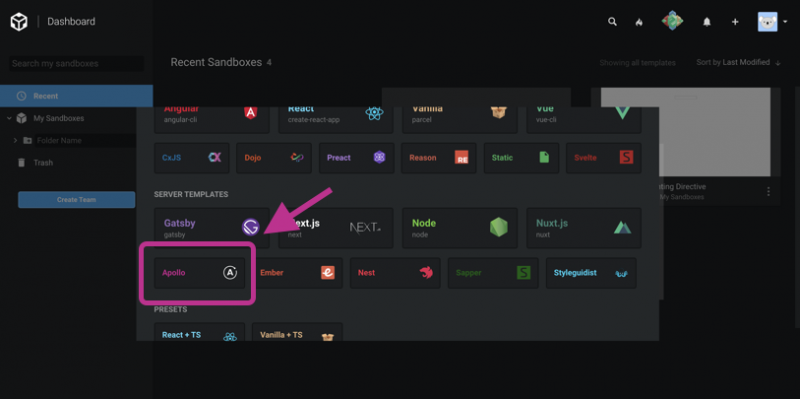Open sandbox card options menu dots

[768, 192]
